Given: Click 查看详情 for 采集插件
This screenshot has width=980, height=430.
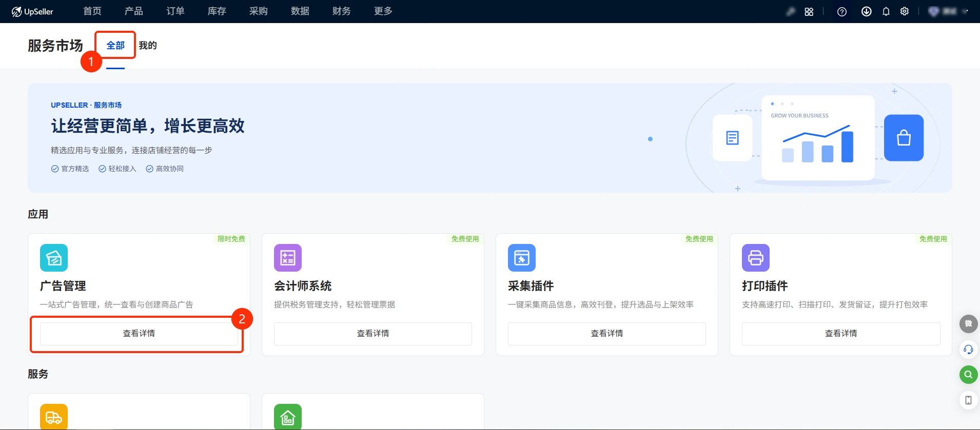Looking at the screenshot, I should point(607,334).
